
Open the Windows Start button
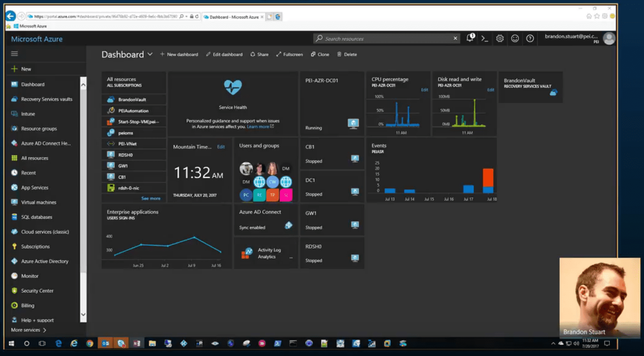[11, 343]
